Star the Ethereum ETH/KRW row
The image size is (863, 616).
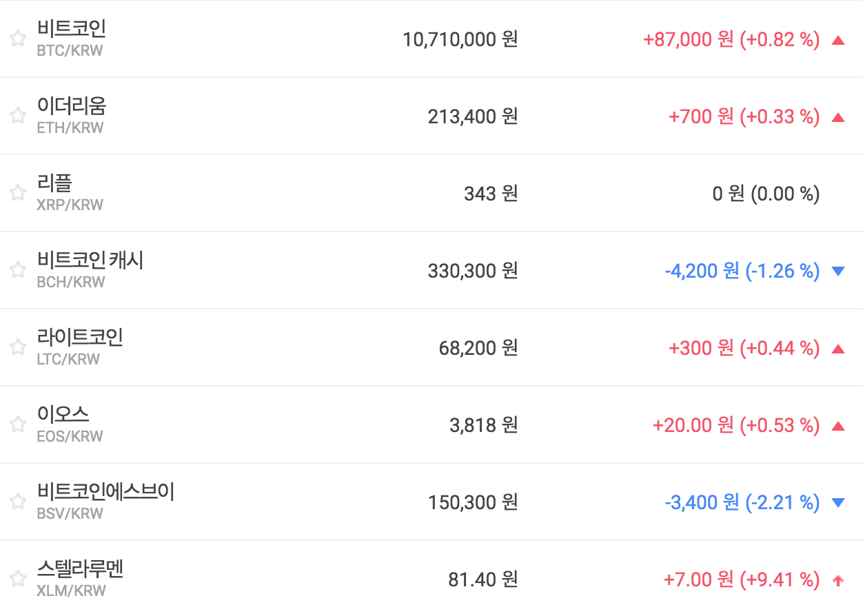tap(18, 116)
